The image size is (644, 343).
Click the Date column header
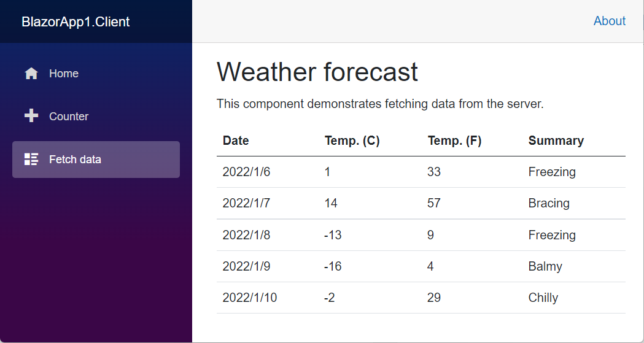236,141
